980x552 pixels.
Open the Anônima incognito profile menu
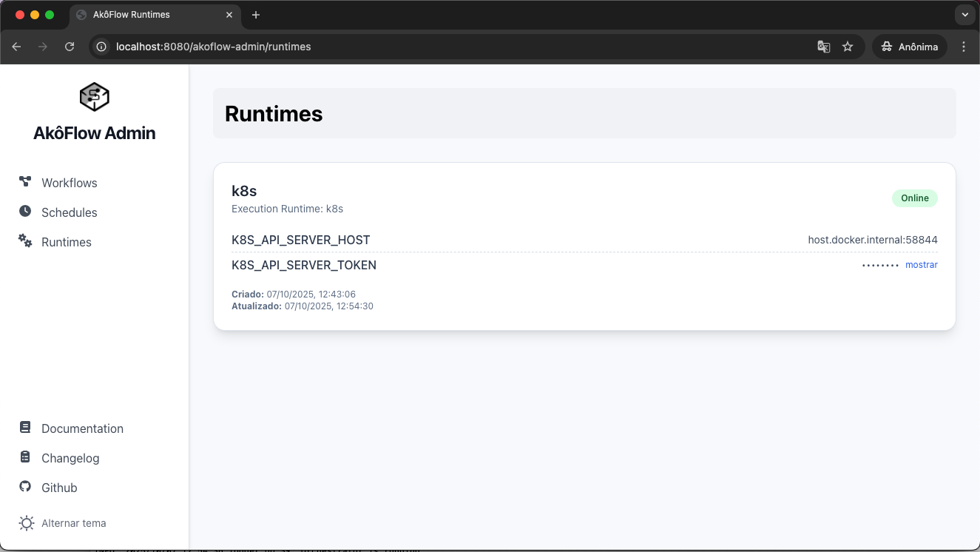(910, 47)
